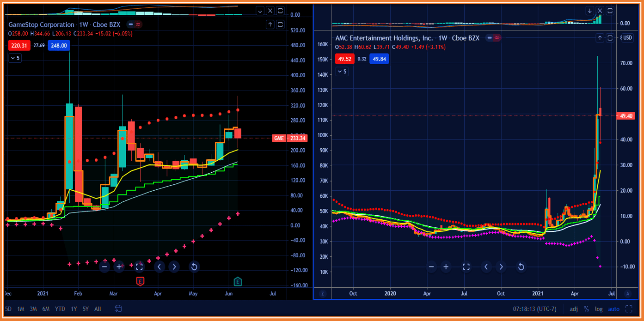Maximize the AMC chart pane

click(610, 38)
